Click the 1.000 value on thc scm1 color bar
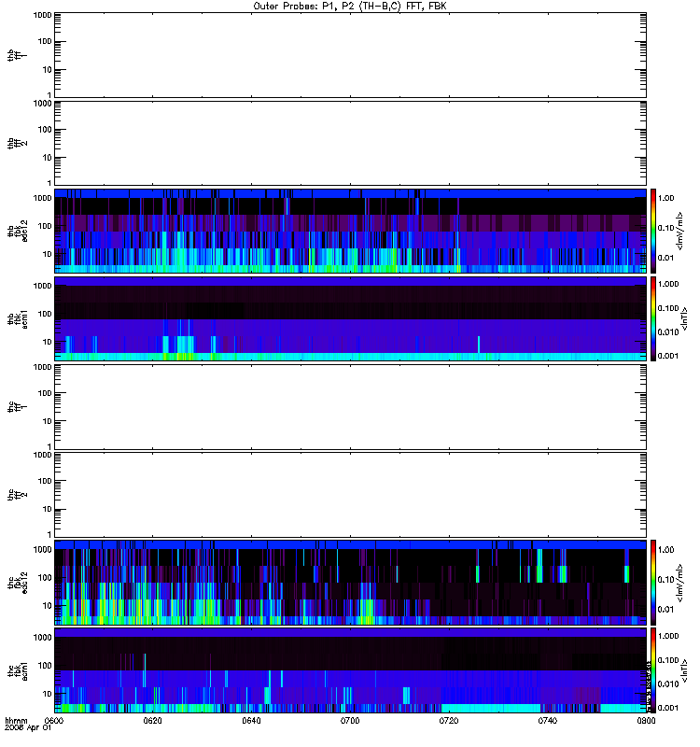Viewport: 700px width, 747px height. pyautogui.click(x=668, y=636)
